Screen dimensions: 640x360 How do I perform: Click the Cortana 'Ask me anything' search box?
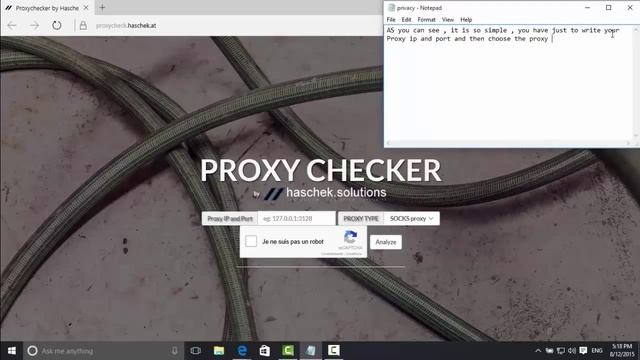pos(103,351)
